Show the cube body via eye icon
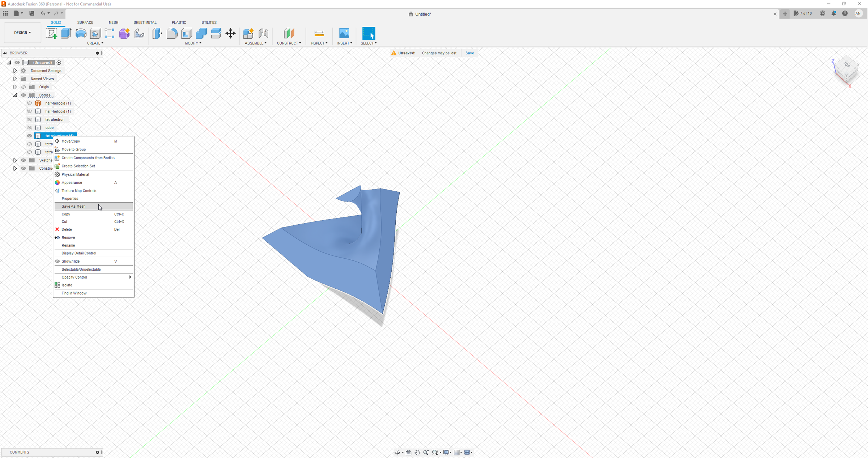The width and height of the screenshot is (868, 458). pyautogui.click(x=30, y=128)
